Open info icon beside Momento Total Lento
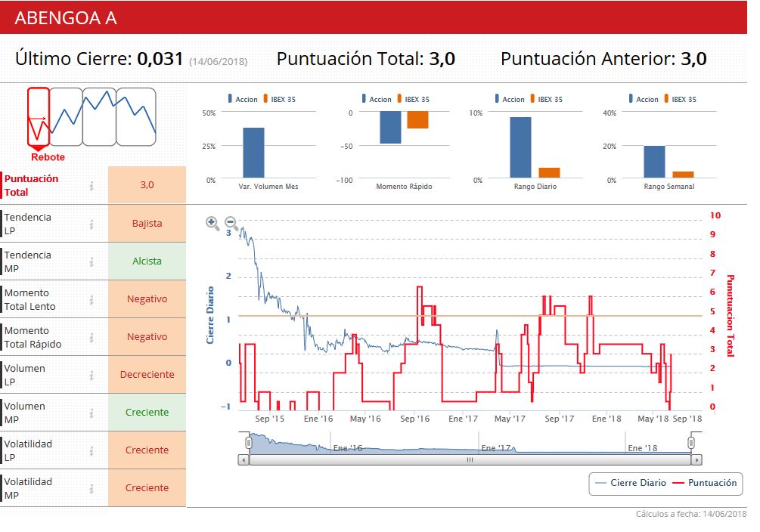The image size is (760, 532). pos(92,300)
